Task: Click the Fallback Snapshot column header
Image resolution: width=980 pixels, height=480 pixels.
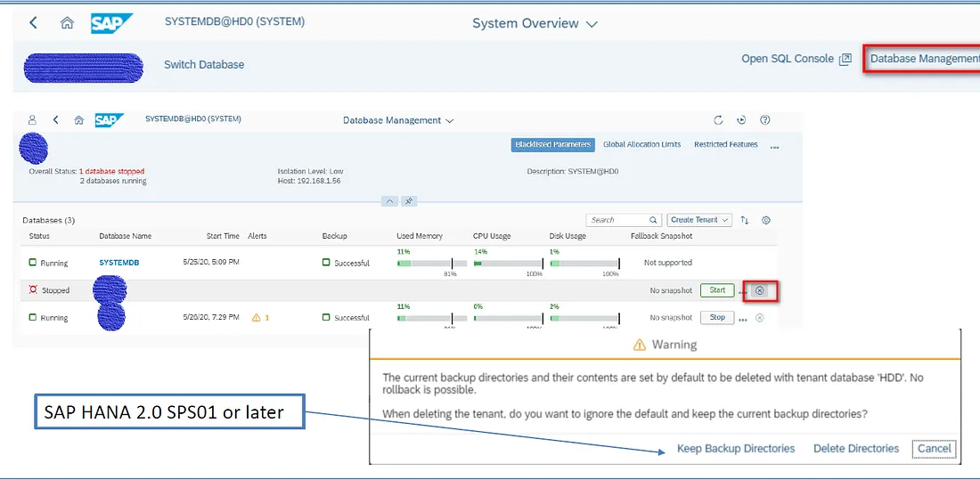Action: (662, 236)
